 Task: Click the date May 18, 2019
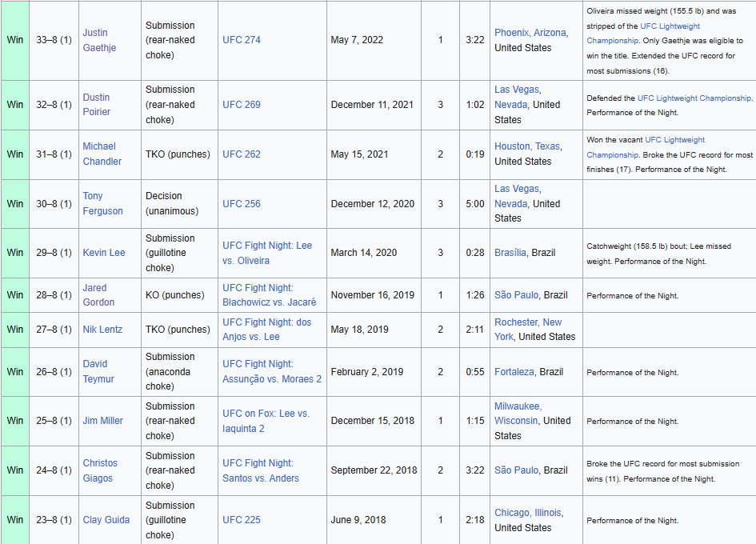coord(359,330)
